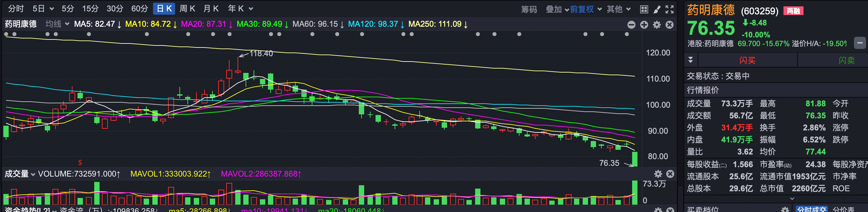Click the 闪卖 quick-sell button
The image size is (868, 212).
pyautogui.click(x=846, y=60)
